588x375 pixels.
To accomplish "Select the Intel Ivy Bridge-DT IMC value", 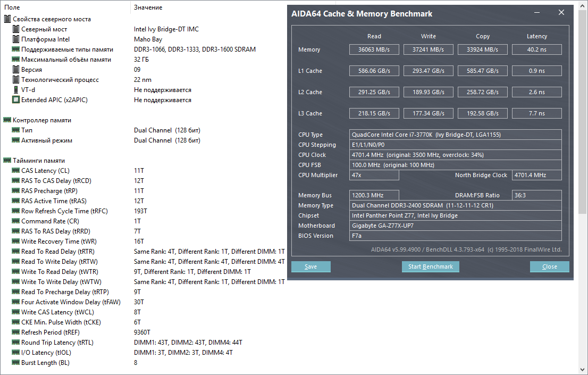I will pos(166,29).
